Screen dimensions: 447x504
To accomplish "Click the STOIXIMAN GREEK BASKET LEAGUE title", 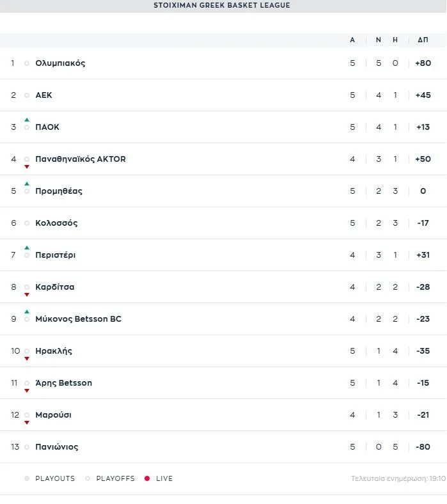I will point(222,5).
